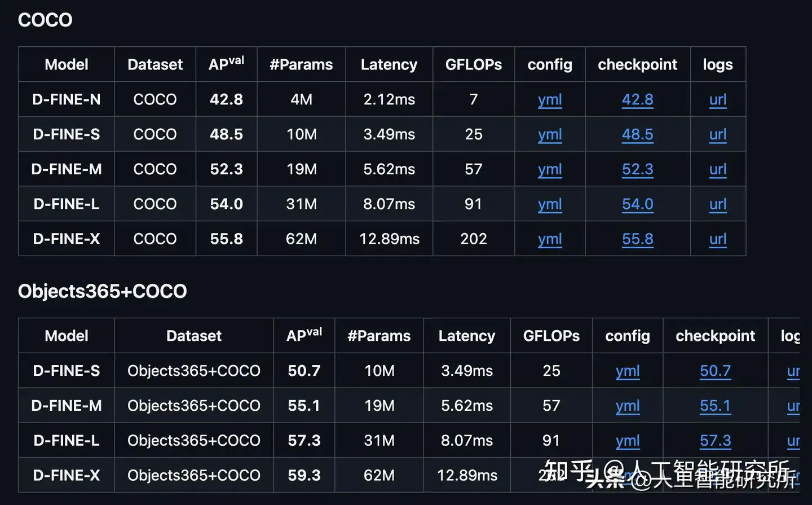812x505 pixels.
Task: Download the 50.7 checkpoint link
Action: point(716,371)
